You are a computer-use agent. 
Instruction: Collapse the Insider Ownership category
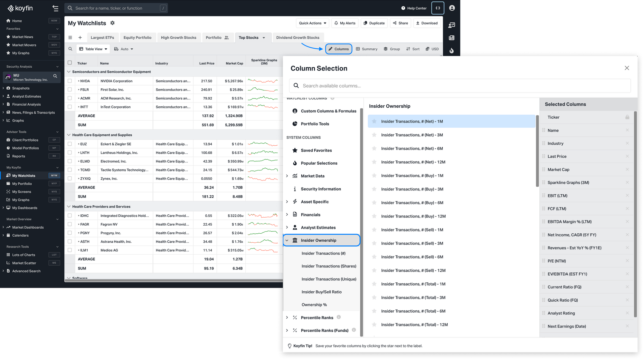[x=287, y=240]
